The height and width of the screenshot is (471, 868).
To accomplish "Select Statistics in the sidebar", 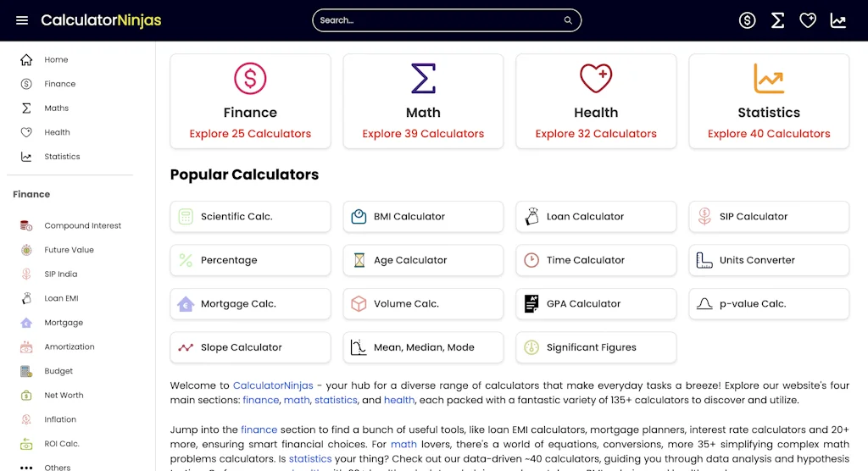I will tap(62, 157).
